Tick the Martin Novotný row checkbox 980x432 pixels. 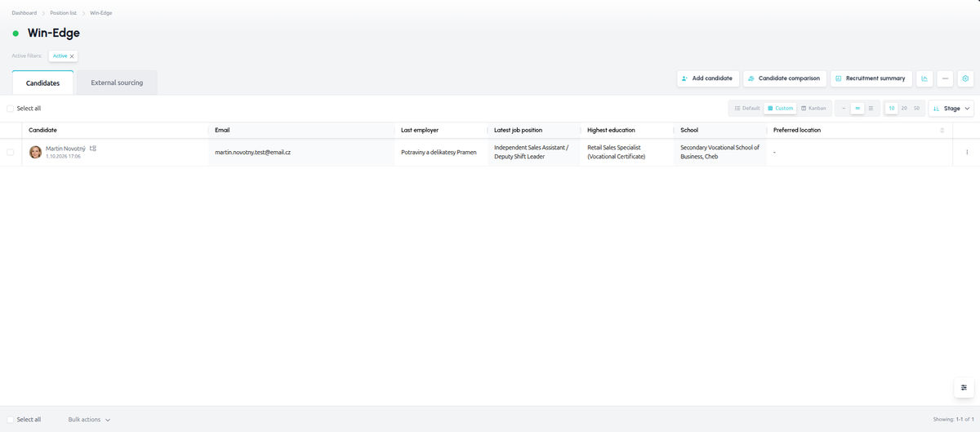coord(10,152)
